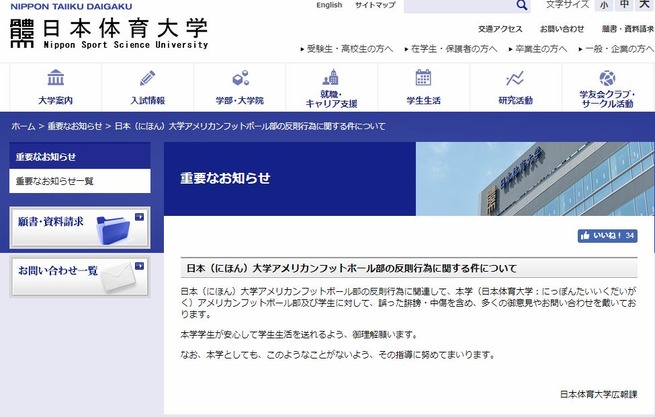Click the envelope icon in お問い合わせ一覧 banner
This screenshot has height=417, width=655.
pyautogui.click(x=118, y=277)
